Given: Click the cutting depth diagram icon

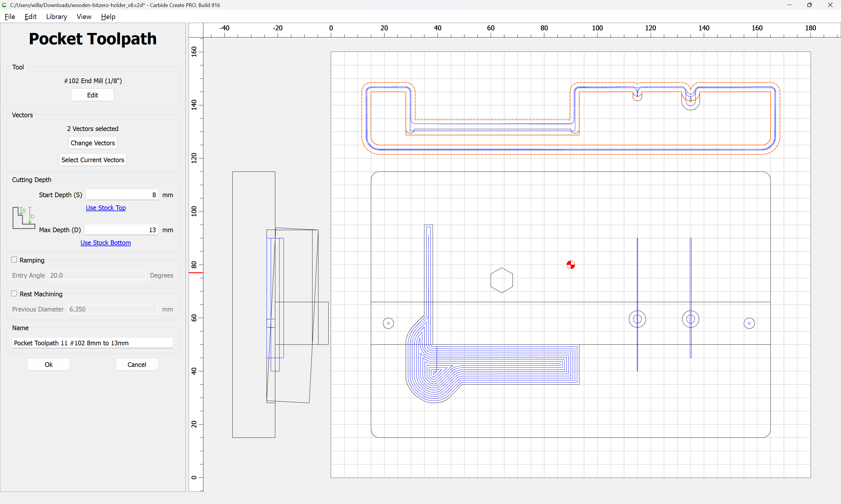Looking at the screenshot, I should coord(24,218).
